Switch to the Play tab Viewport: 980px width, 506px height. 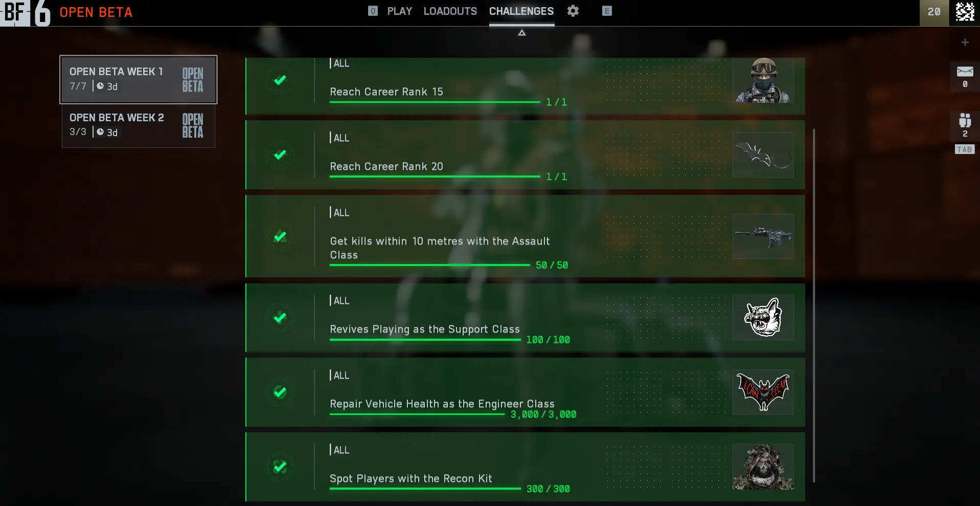point(399,11)
